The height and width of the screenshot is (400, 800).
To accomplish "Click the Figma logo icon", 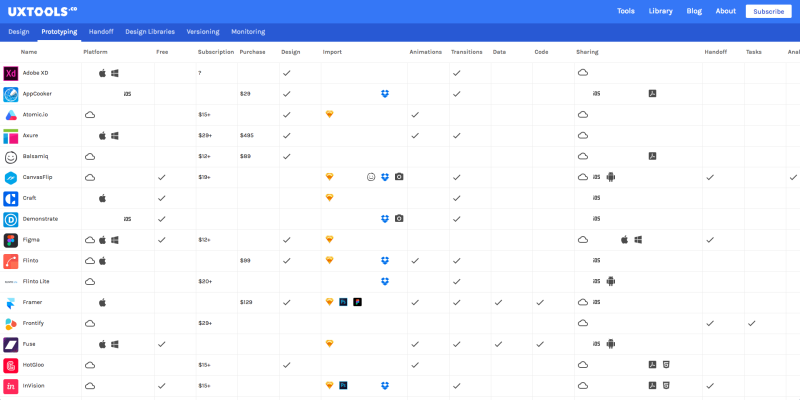I will [11, 240].
